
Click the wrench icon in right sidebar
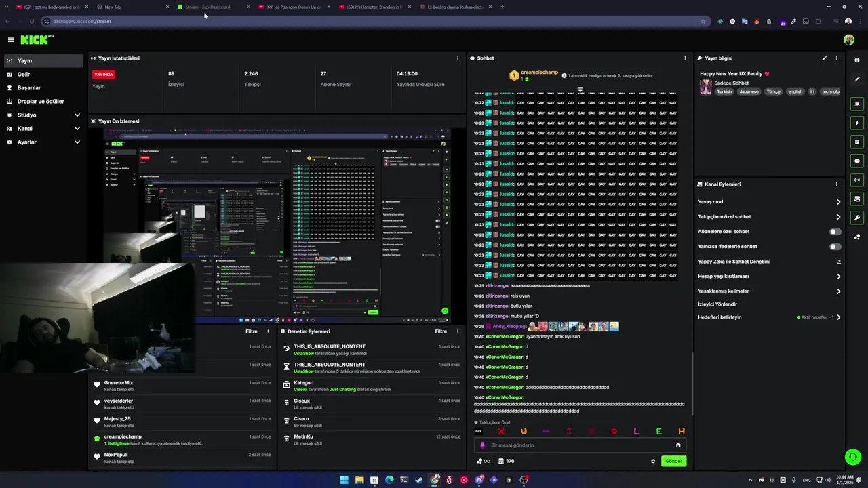(857, 218)
